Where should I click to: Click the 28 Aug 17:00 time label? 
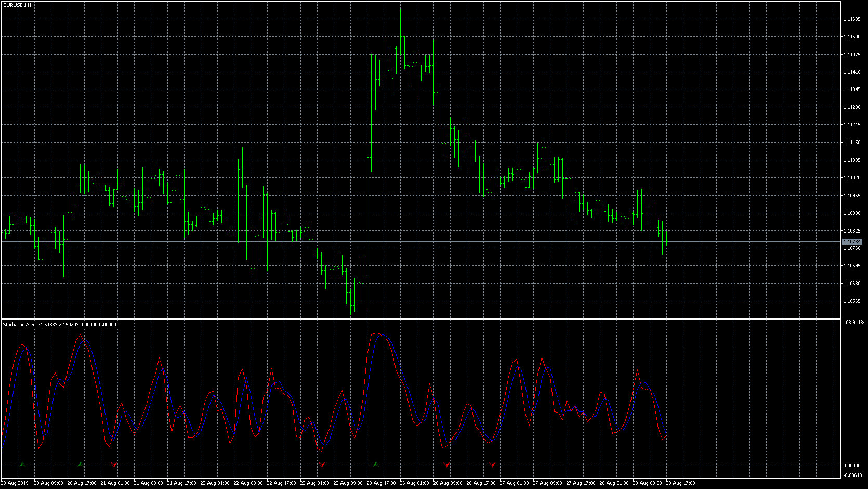coord(680,483)
